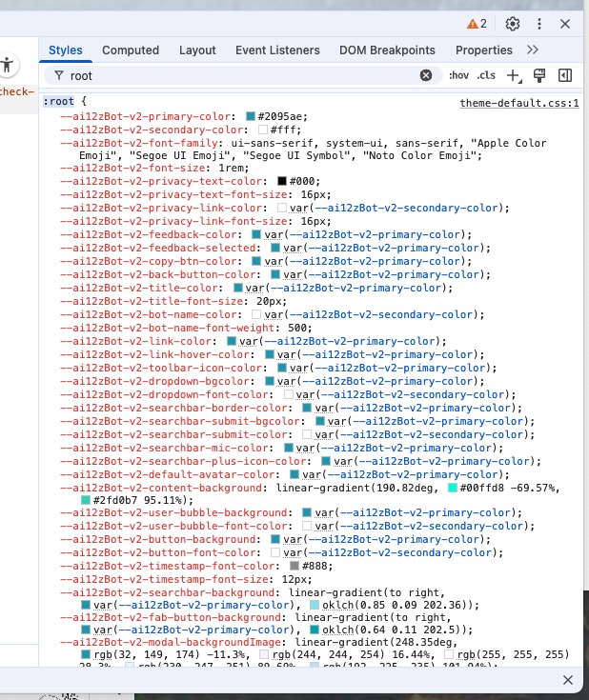The width and height of the screenshot is (589, 700).
Task: Toggle the .cls element classes panel
Action: [486, 75]
